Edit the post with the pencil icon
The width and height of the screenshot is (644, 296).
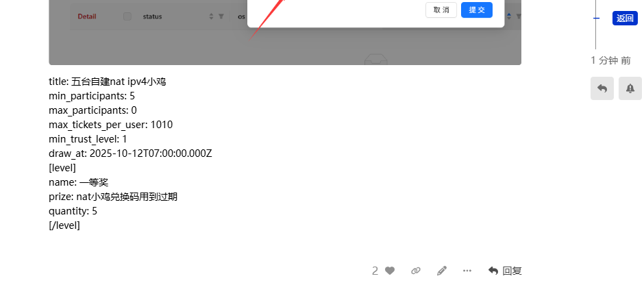coord(441,271)
